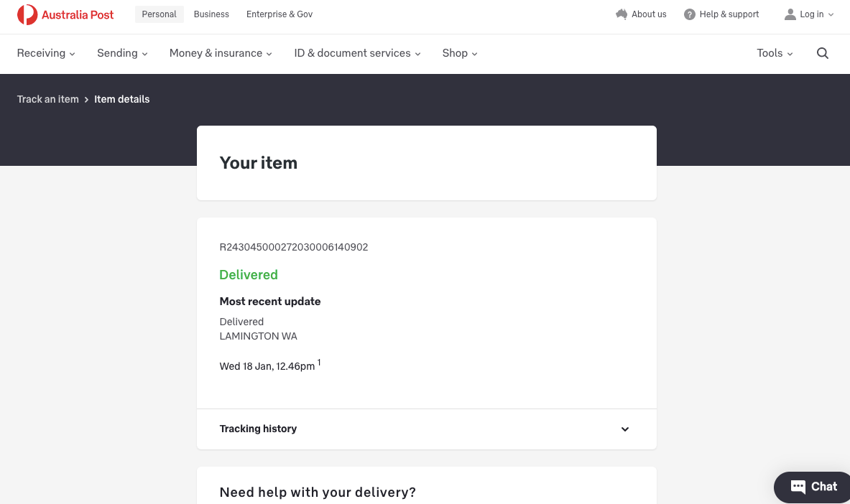
Task: Select the Enterprise & Gov tab
Action: point(280,14)
